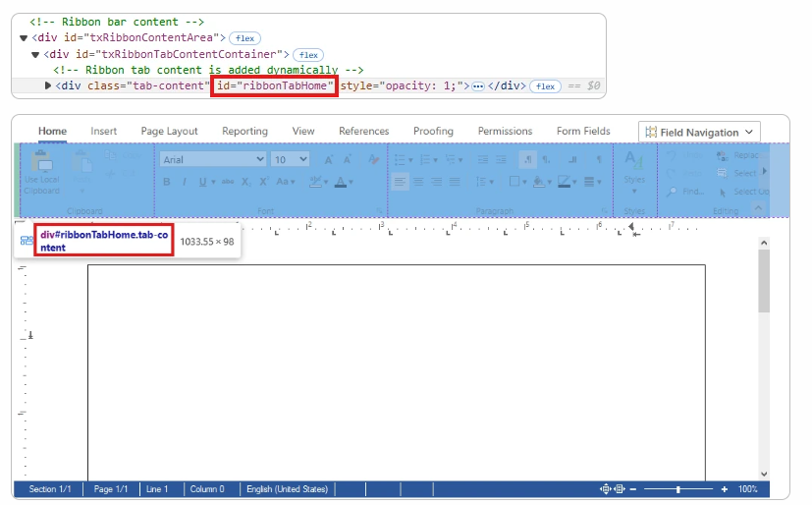Collapse the txRibbonTabContentContainer div node
Viewport: 812px width, 505px height.
(x=35, y=54)
